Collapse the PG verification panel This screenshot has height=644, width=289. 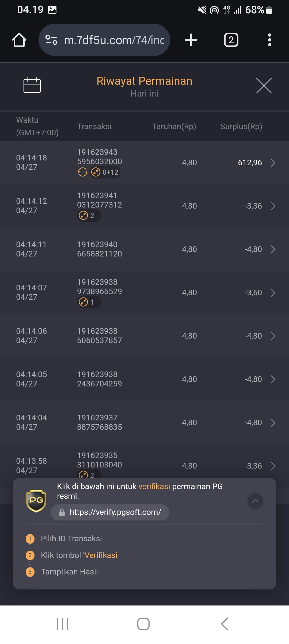click(255, 501)
